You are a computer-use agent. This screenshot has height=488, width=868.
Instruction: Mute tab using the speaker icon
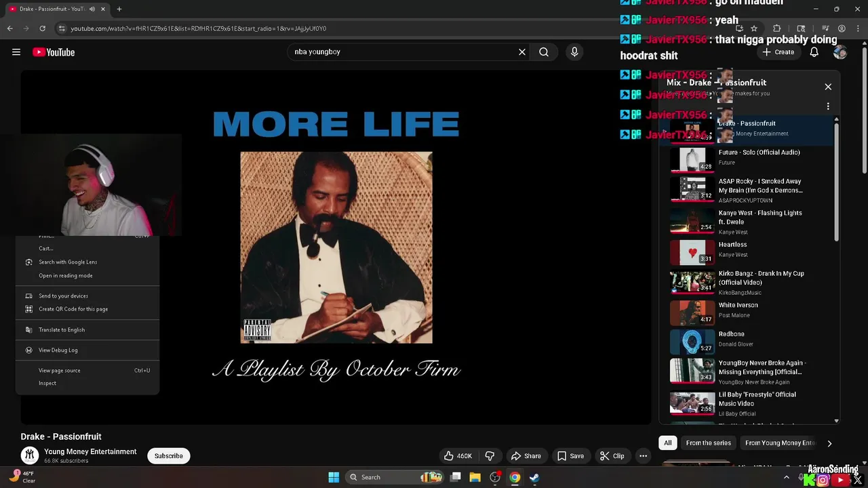pos(92,9)
